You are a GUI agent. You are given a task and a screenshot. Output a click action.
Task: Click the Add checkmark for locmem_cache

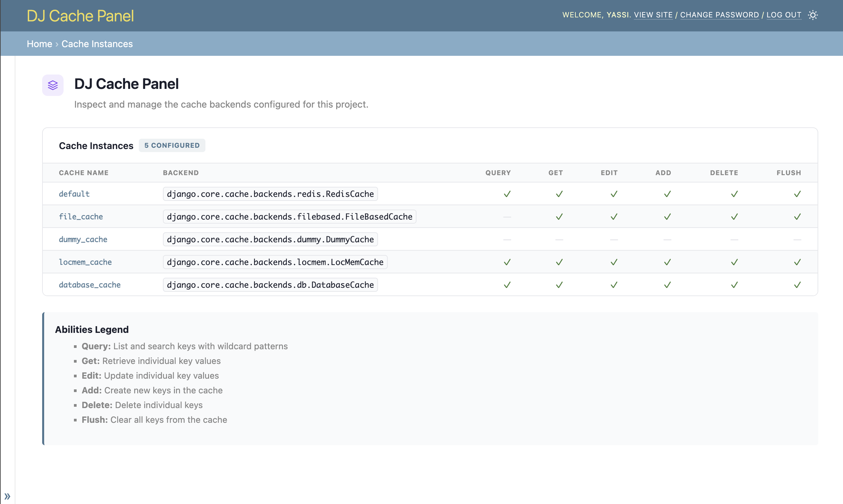[x=667, y=262]
